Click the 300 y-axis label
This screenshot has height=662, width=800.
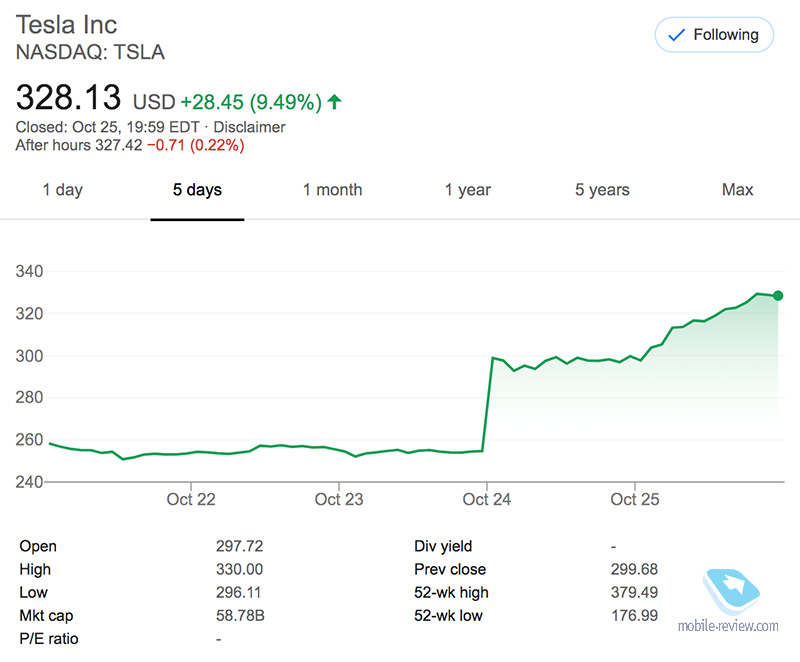(30, 355)
